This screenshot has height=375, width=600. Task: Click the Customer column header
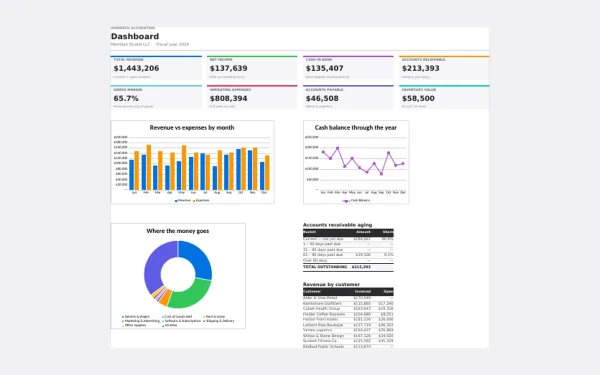[x=312, y=292]
